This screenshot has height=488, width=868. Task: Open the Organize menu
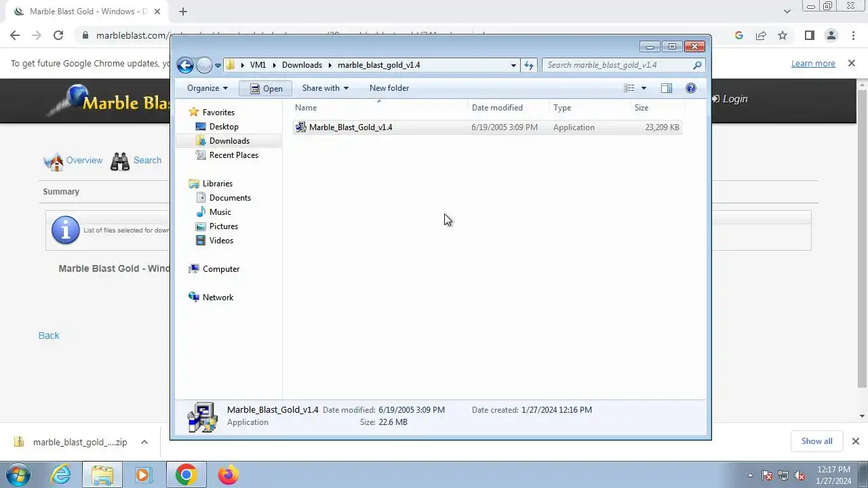(x=208, y=88)
